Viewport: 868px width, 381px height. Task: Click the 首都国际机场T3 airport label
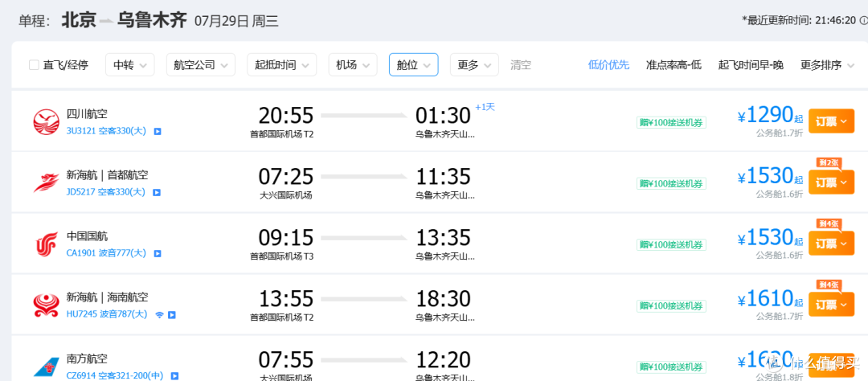282,256
